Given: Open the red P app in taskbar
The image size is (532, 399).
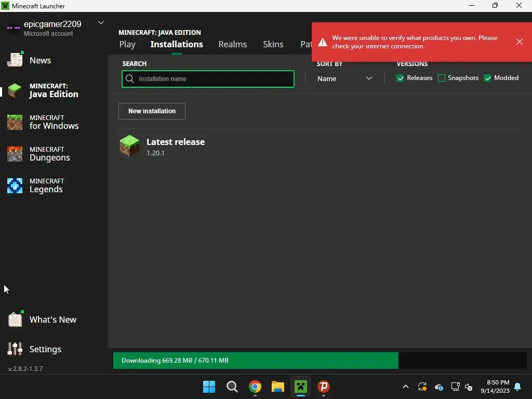Looking at the screenshot, I should (324, 387).
